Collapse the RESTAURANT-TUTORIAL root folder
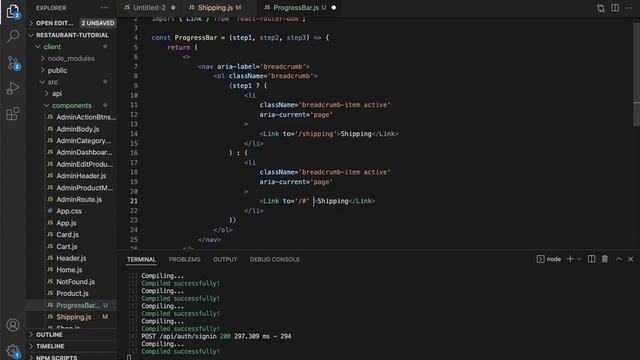The image size is (640, 360). (x=72, y=35)
